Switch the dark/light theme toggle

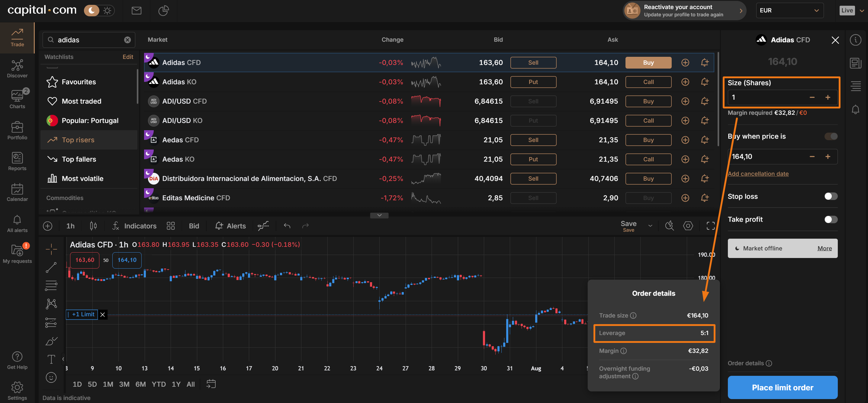[x=99, y=11]
